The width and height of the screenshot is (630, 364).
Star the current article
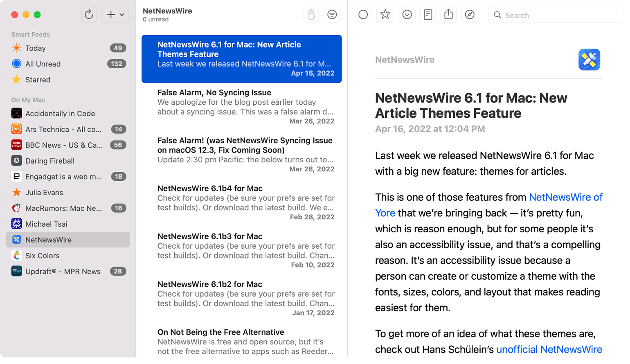(385, 15)
